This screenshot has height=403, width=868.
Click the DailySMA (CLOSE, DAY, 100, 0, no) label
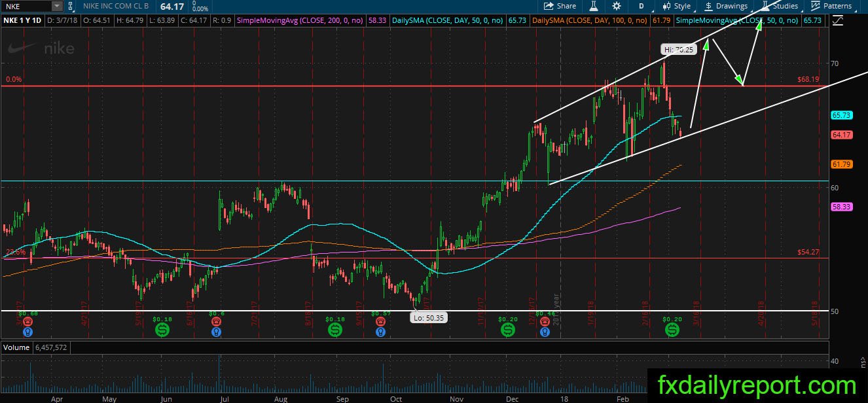[590, 21]
